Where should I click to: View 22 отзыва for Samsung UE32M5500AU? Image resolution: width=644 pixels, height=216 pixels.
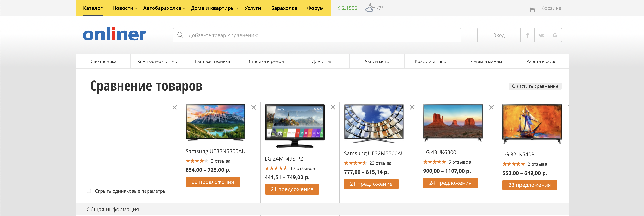click(380, 163)
